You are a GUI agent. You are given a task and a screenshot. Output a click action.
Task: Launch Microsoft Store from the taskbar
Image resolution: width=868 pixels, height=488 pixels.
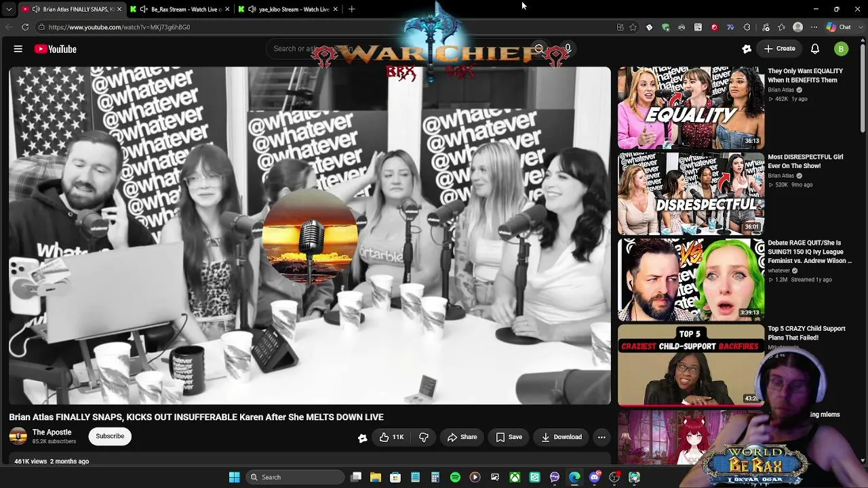(x=395, y=477)
